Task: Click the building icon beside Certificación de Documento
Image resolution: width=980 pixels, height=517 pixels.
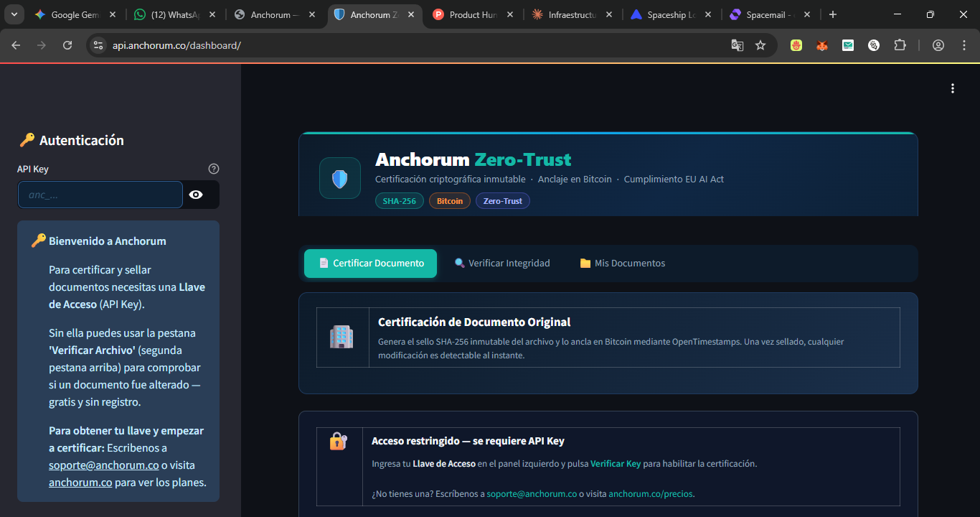Action: [x=342, y=336]
